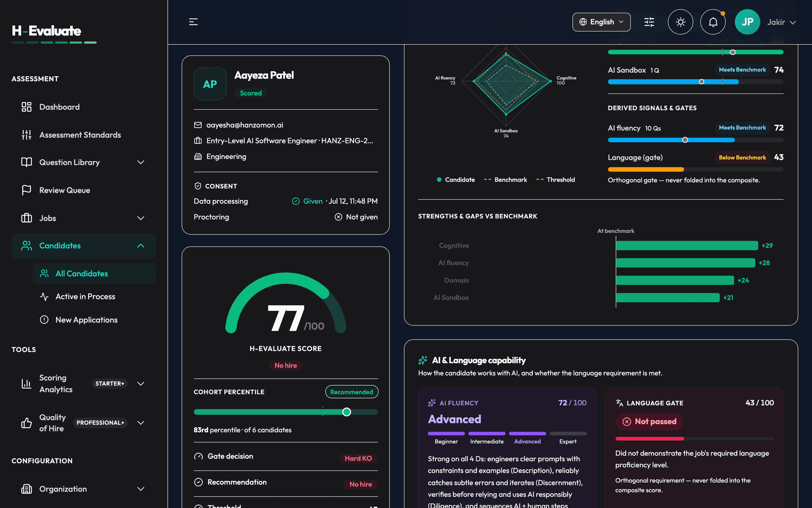The height and width of the screenshot is (508, 812).
Task: Click the Language Gate translate icon
Action: point(620,403)
